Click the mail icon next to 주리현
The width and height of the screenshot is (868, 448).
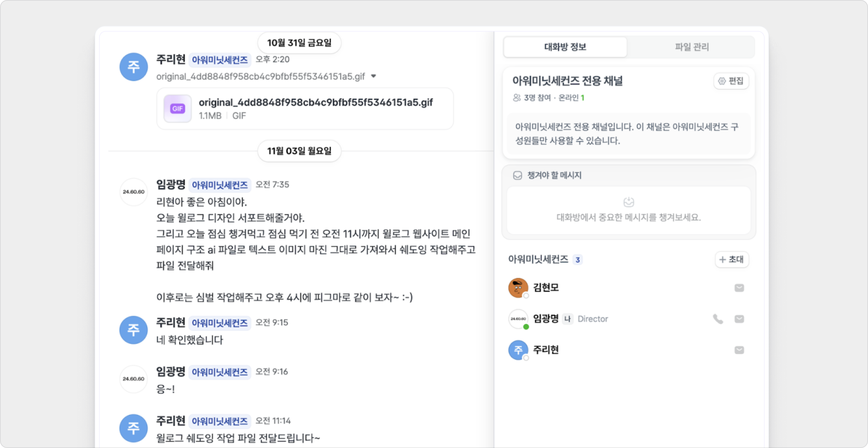tap(740, 350)
